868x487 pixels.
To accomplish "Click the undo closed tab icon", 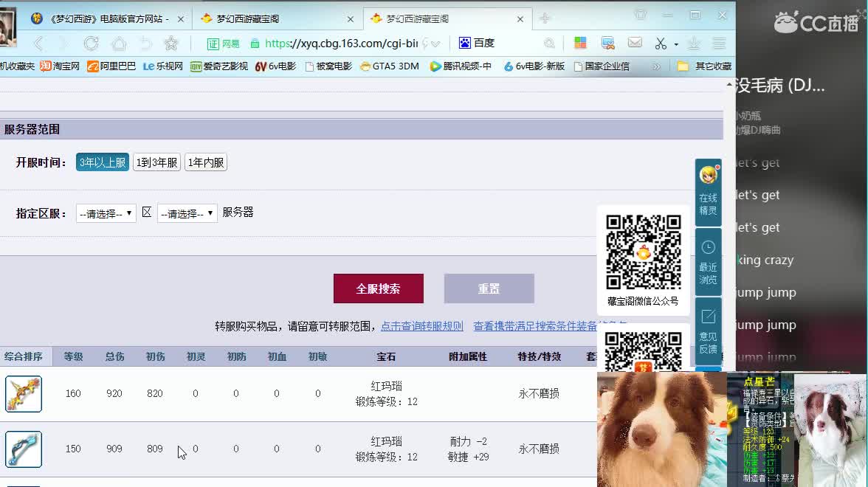I will [145, 43].
